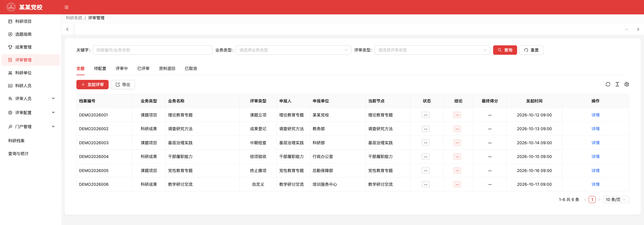Open the tab bar ellipsis menu

tap(626, 29)
